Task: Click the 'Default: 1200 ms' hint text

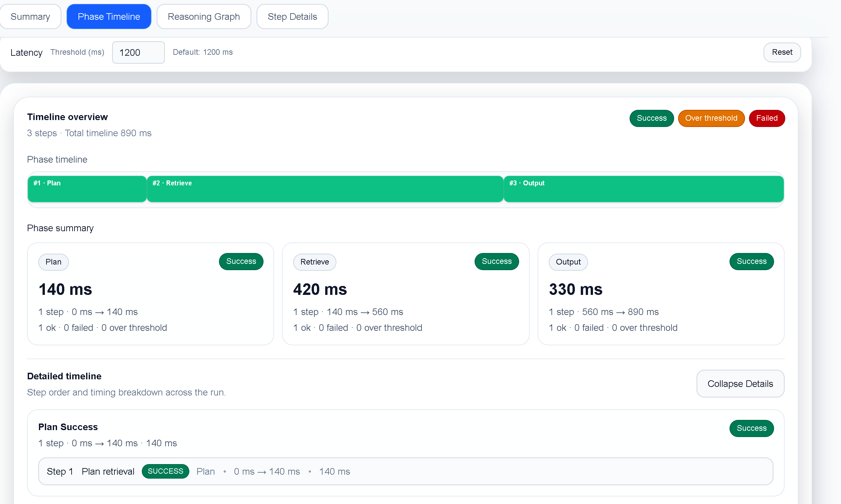Action: pos(203,52)
